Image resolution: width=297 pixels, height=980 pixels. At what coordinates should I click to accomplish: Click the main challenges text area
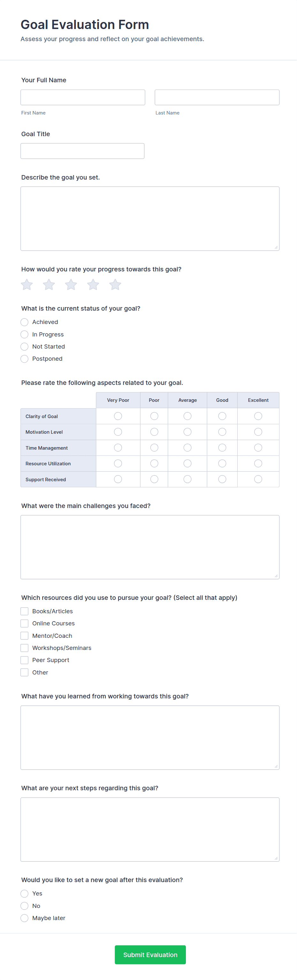click(150, 547)
